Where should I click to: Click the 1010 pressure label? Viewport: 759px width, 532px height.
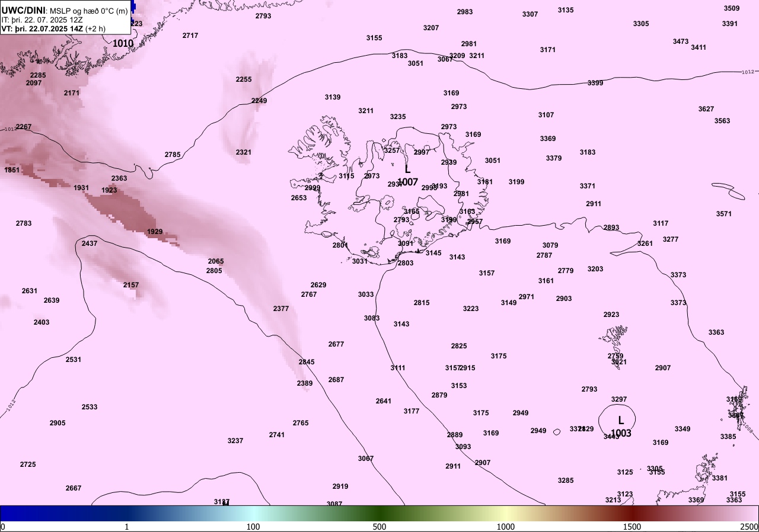coord(123,43)
